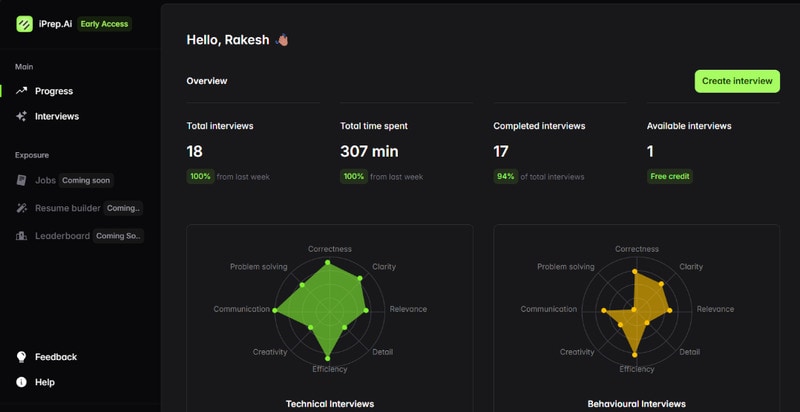Click the Total time spent 307 min value
The height and width of the screenshot is (412, 800).
[369, 152]
